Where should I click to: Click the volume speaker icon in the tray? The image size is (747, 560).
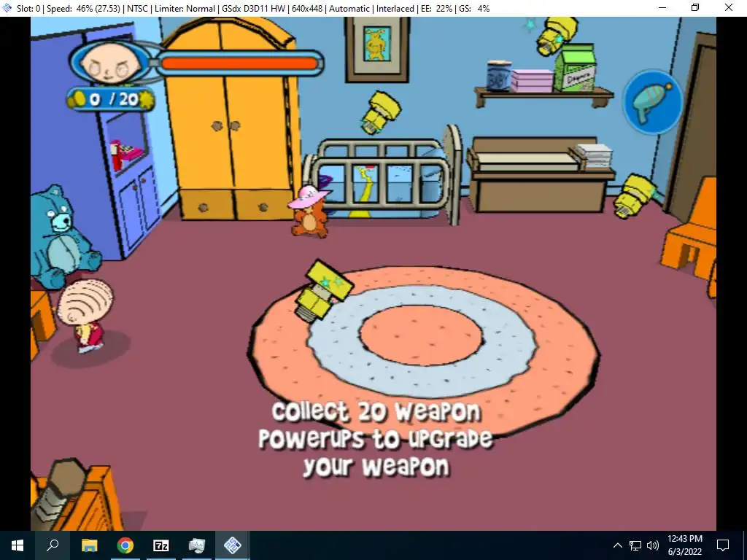click(653, 545)
